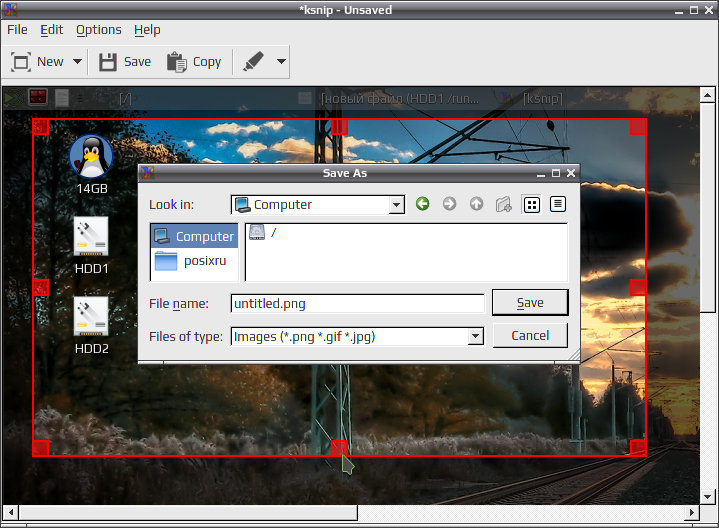Switch to detail view mode
The width and height of the screenshot is (719, 528).
pos(558,204)
